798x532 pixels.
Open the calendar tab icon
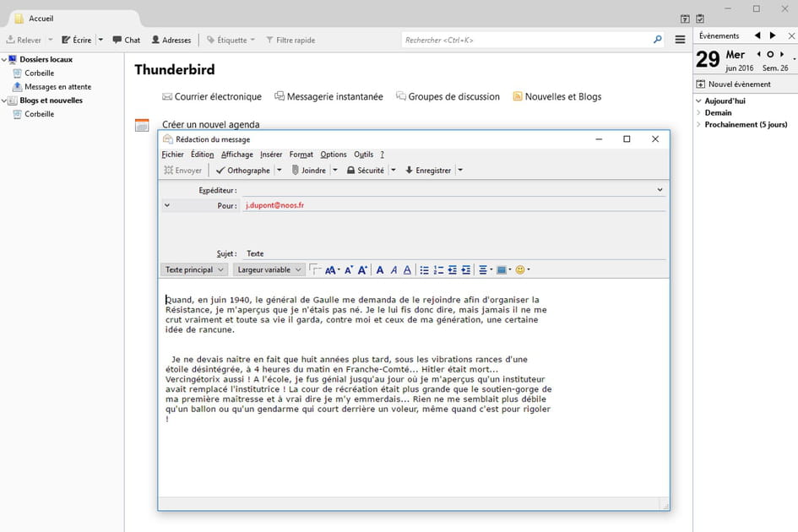pyautogui.click(x=685, y=19)
